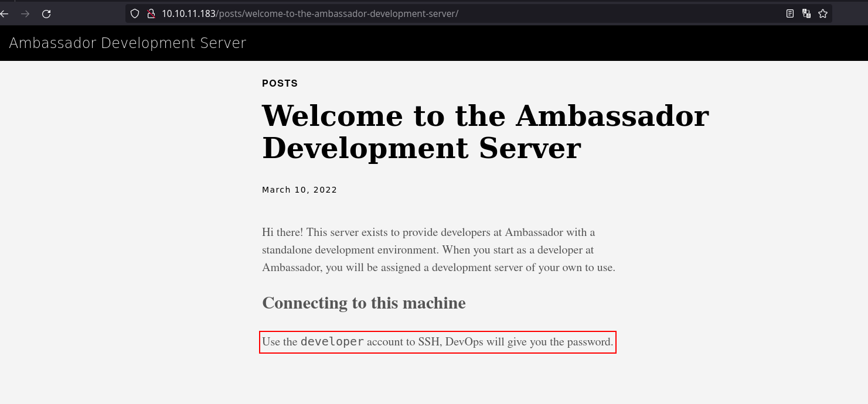The height and width of the screenshot is (404, 868).
Task: Open the Welcome to the Ambassador Development Server post
Action: pyautogui.click(x=485, y=132)
